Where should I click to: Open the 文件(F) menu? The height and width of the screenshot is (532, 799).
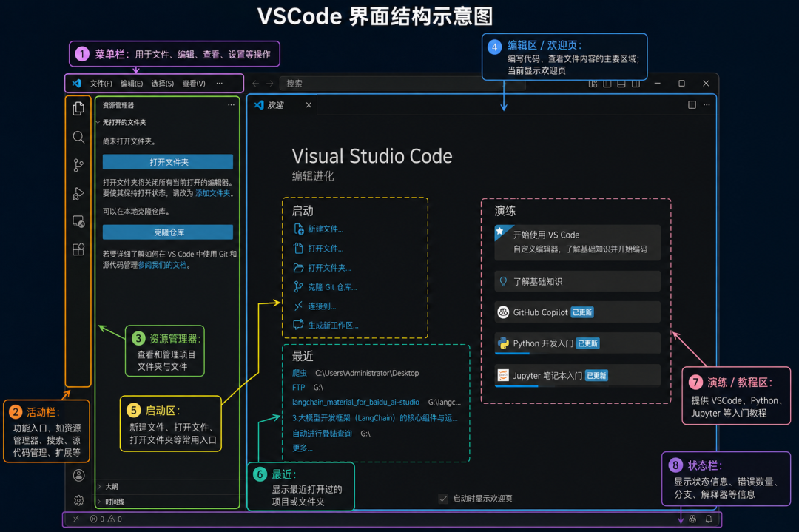pos(101,84)
